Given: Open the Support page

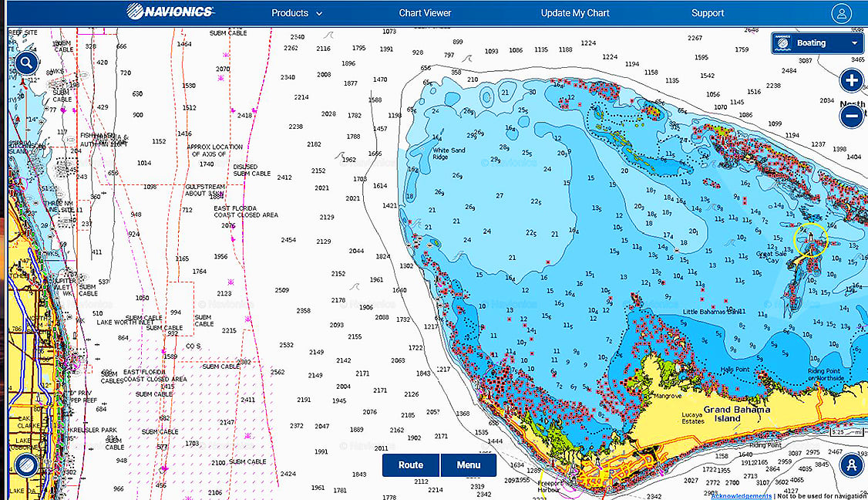Looking at the screenshot, I should [x=707, y=13].
